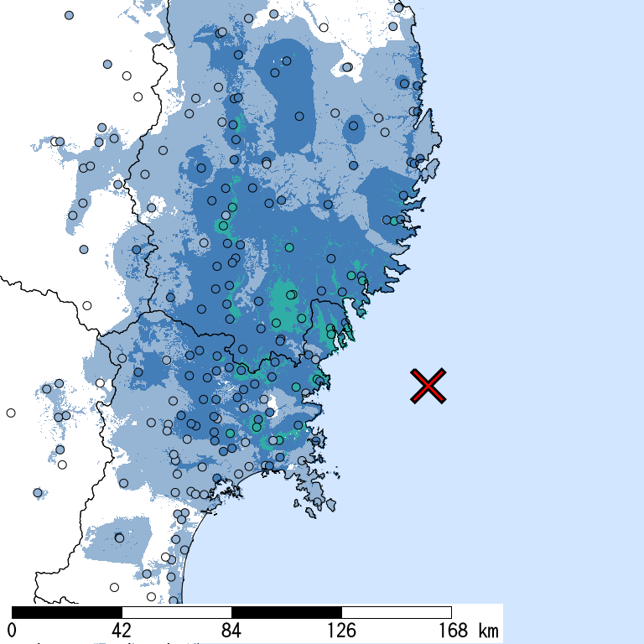Viewport: 644px width, 644px height.
Task: Click the white station circle just above scale bar
Action: click(x=151, y=597)
